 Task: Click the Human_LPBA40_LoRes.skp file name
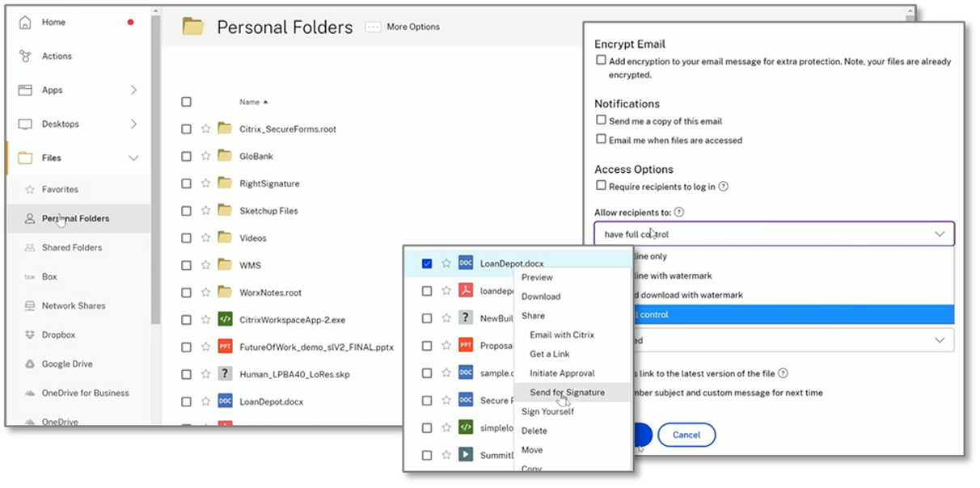tap(294, 374)
